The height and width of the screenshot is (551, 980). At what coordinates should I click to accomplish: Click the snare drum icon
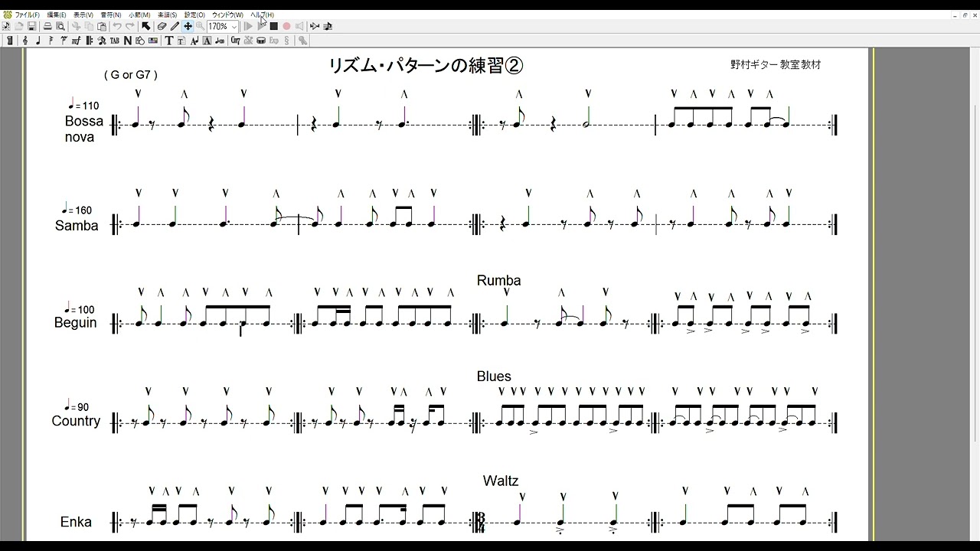click(x=261, y=41)
